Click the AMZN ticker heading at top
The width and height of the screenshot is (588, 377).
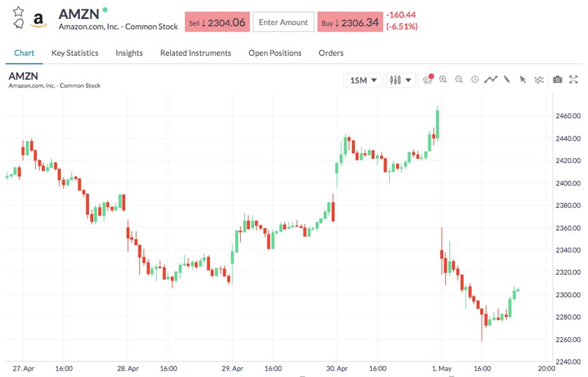[78, 14]
